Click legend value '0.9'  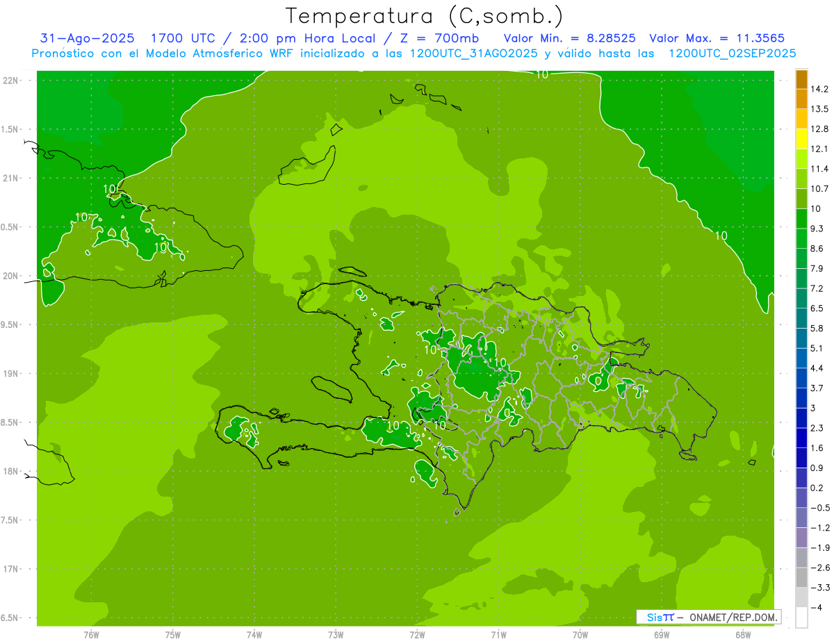[x=817, y=468]
